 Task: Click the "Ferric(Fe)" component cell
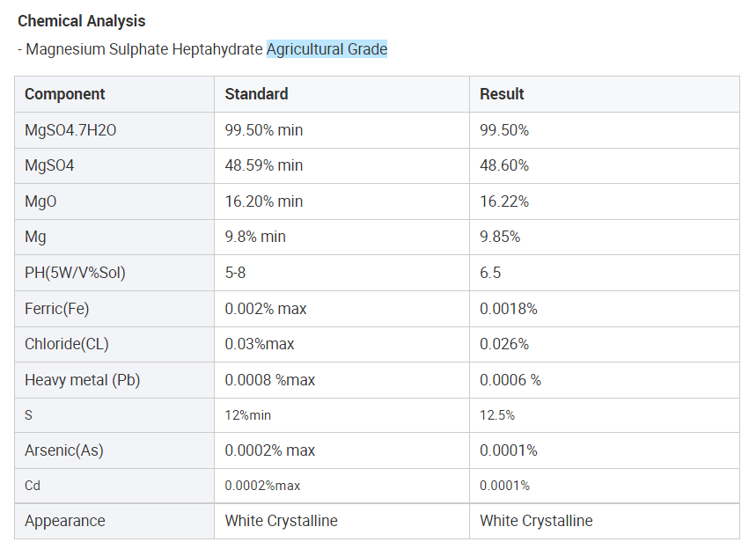click(56, 309)
